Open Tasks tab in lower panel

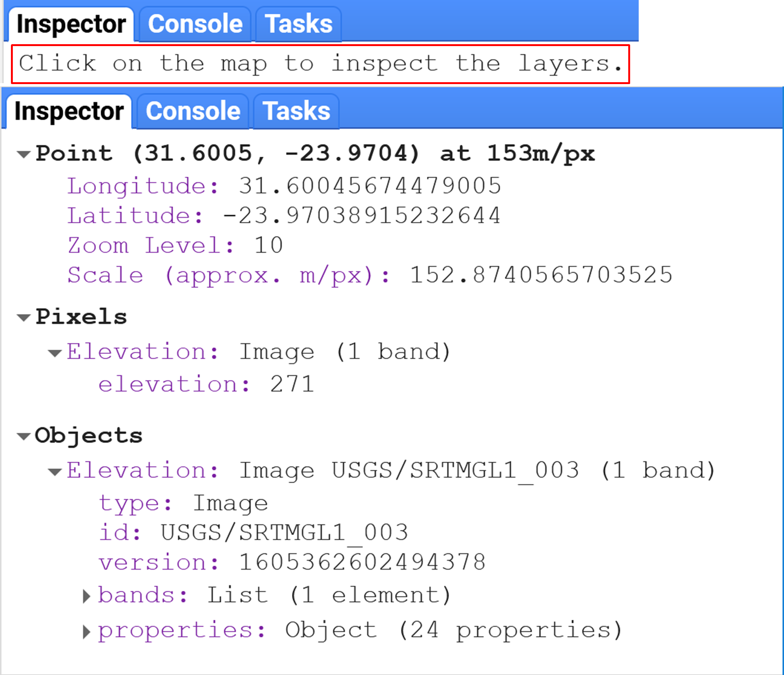[x=296, y=112]
